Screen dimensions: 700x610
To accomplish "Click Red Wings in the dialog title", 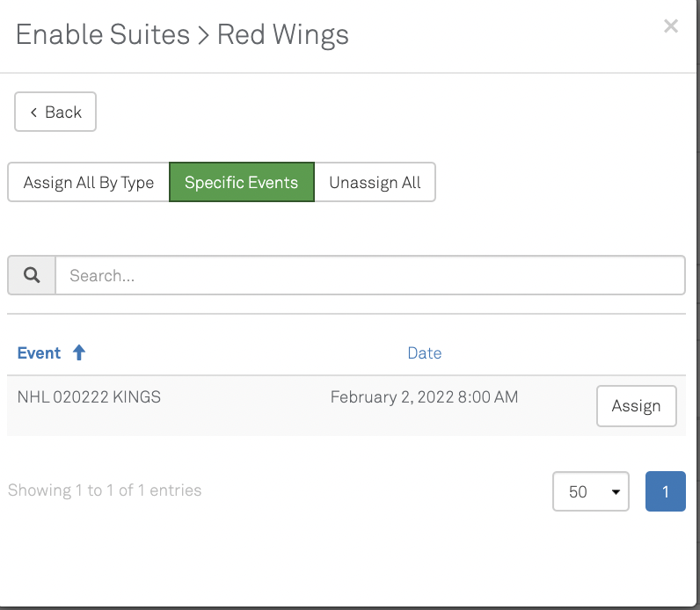I will click(x=283, y=35).
